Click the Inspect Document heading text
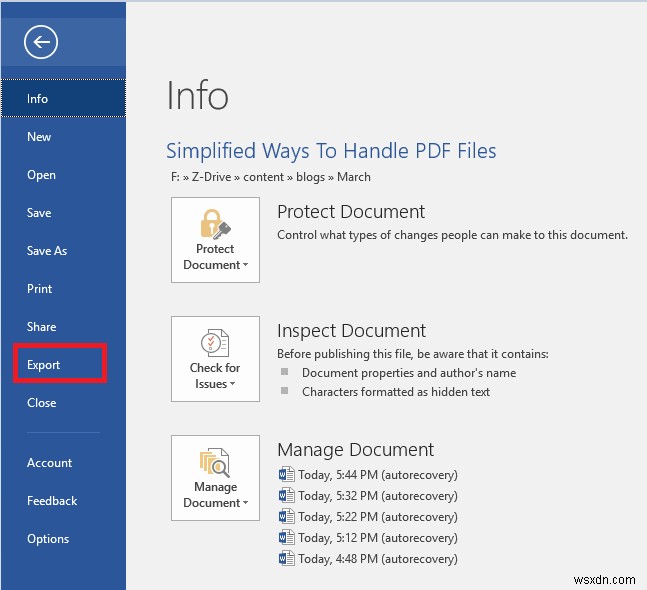This screenshot has width=647, height=590. [351, 331]
